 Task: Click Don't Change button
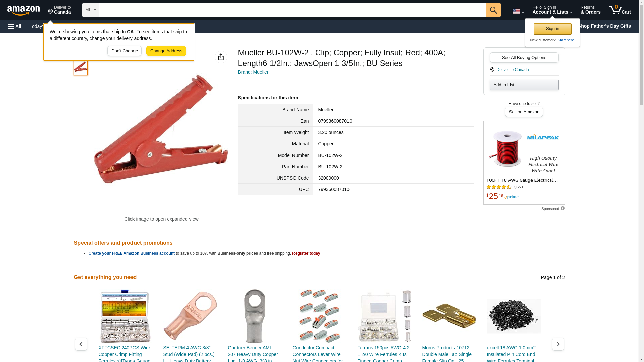click(124, 51)
